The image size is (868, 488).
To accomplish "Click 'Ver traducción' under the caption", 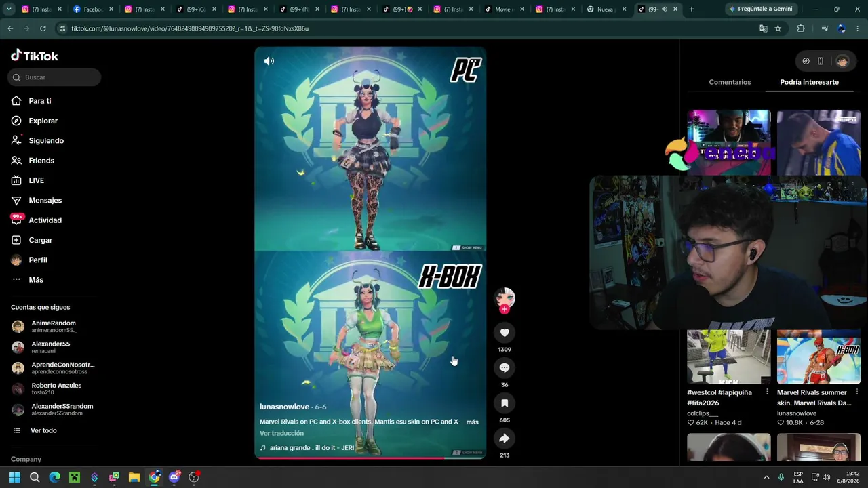I will click(x=281, y=434).
